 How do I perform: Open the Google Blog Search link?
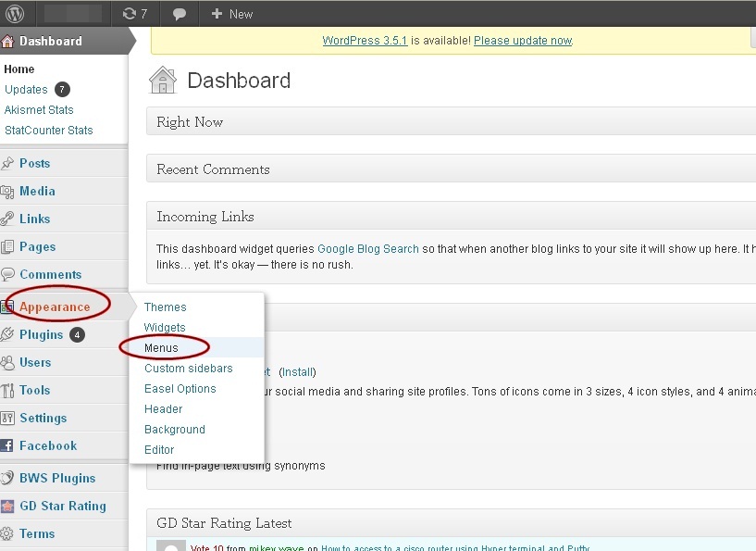tap(368, 249)
